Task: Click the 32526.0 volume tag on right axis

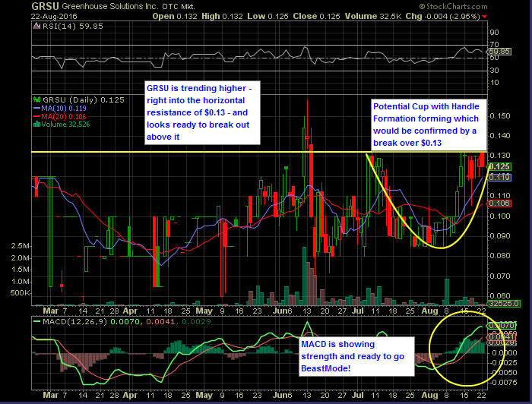Action: click(503, 303)
